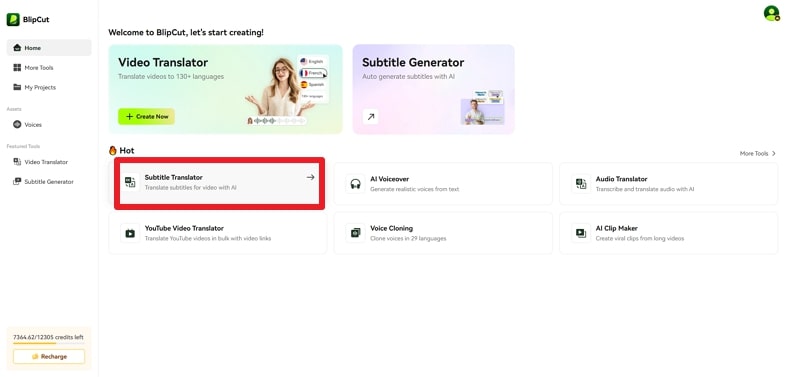Click the More Tools link beside Hot

[x=753, y=153]
